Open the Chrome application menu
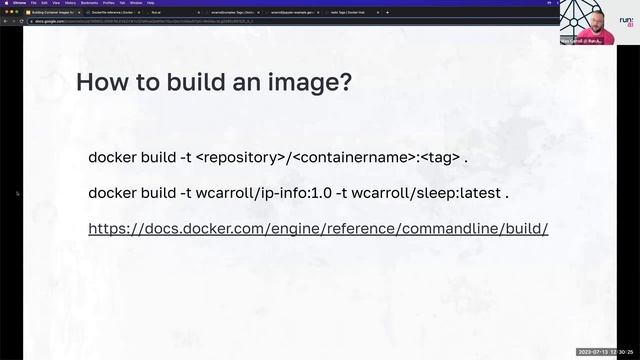This screenshot has width=640, height=360. point(19,3)
